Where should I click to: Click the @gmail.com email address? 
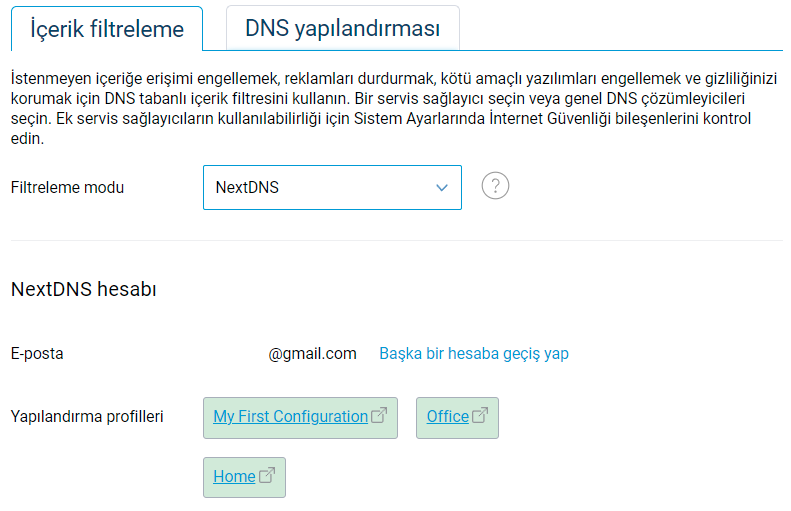point(312,353)
